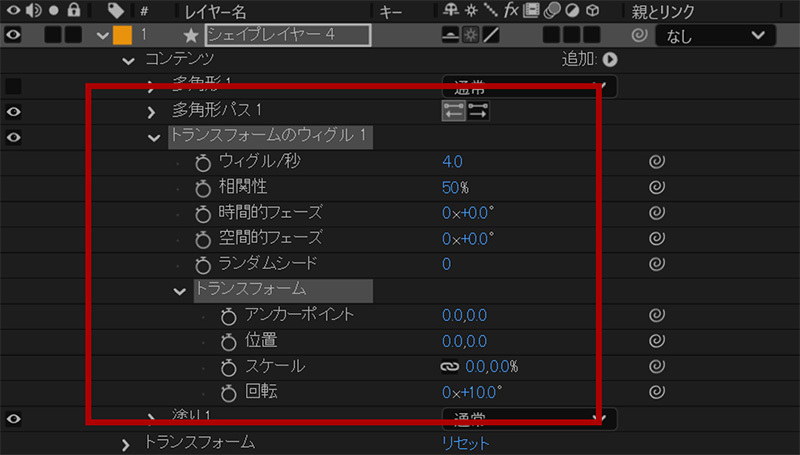Toggle stopwatch for 位置
Image resolution: width=800 pixels, height=455 pixels.
point(229,342)
